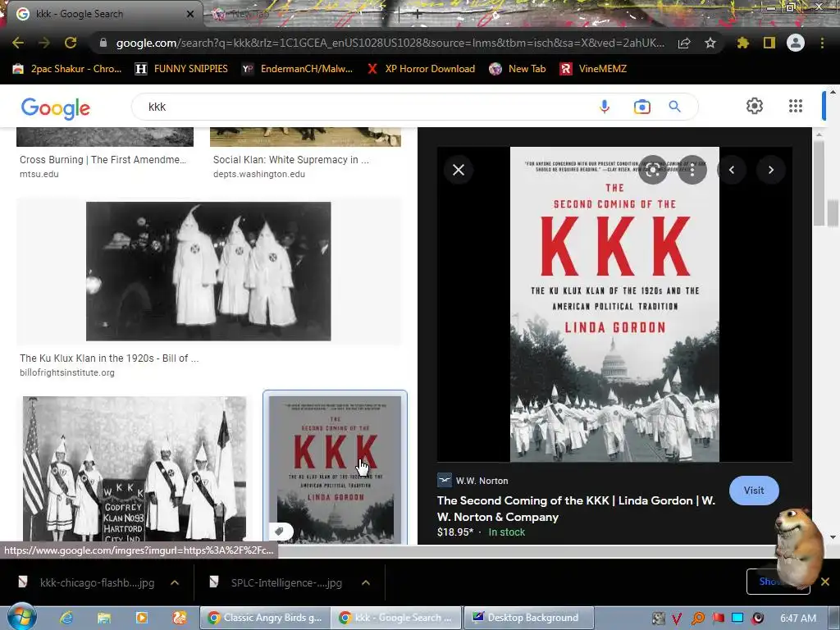Click the Google logo
This screenshot has width=840, height=630.
[x=56, y=108]
